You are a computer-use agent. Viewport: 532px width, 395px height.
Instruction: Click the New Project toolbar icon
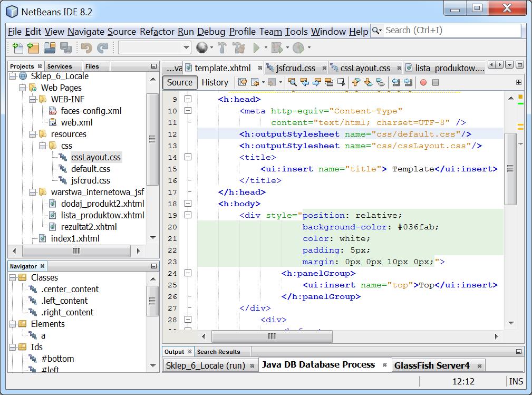pos(33,48)
